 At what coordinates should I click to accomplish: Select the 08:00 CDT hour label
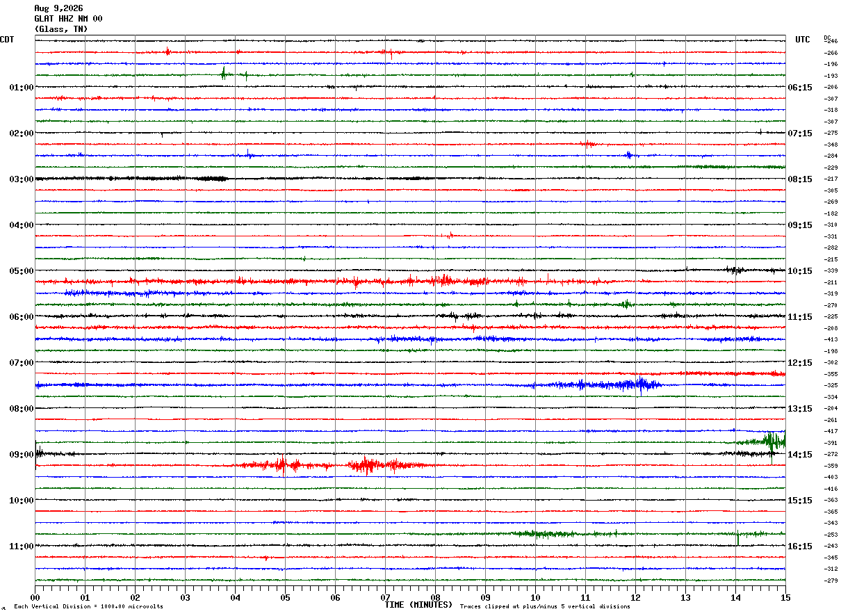coord(22,409)
